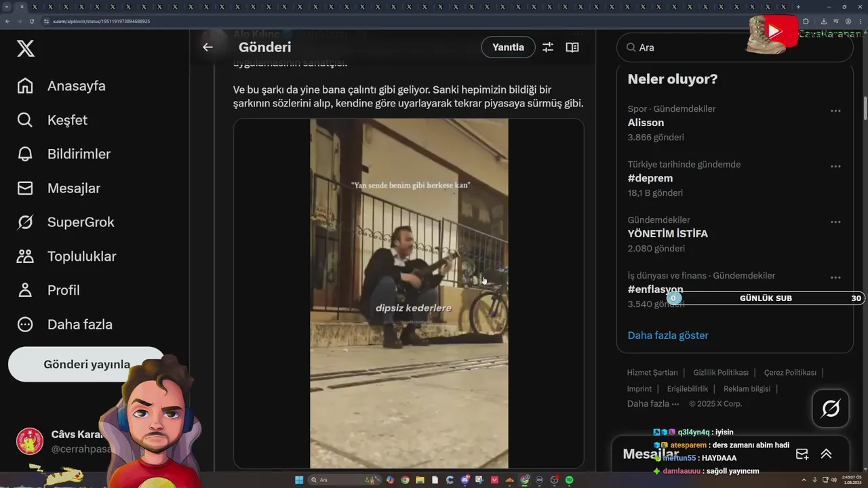Image resolution: width=868 pixels, height=488 pixels.
Task: Open Discord from the taskbar
Action: pyautogui.click(x=465, y=480)
